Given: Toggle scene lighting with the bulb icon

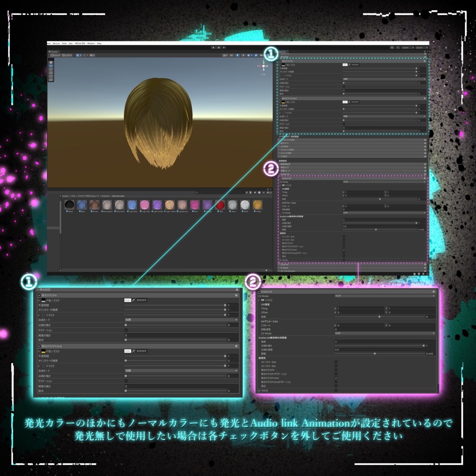Looking at the screenshot, I should [x=238, y=55].
